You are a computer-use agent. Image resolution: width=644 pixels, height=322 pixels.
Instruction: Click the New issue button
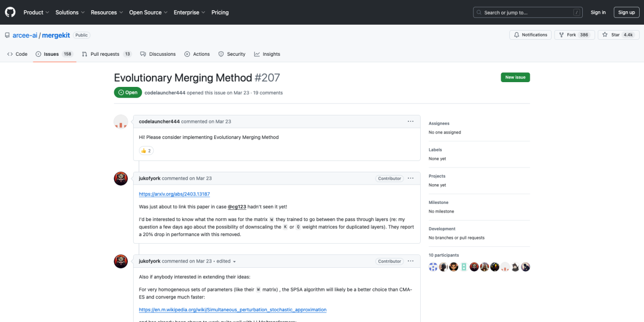coord(515,77)
